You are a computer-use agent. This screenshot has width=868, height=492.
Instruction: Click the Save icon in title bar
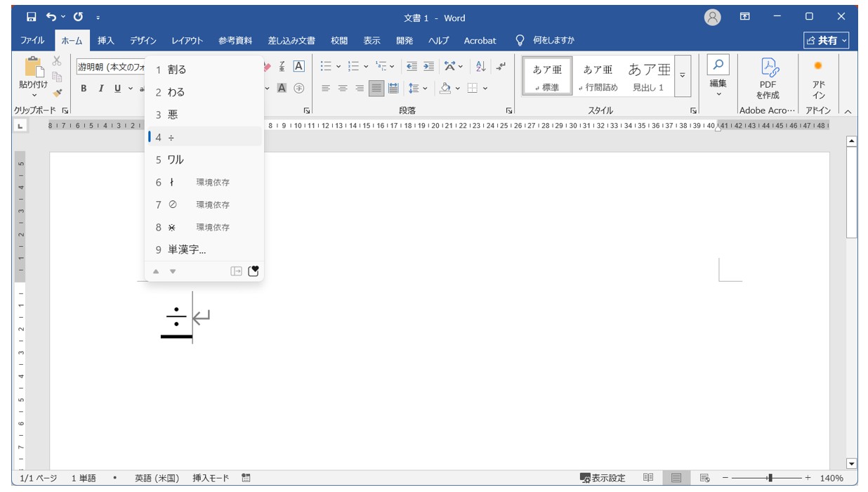pyautogui.click(x=31, y=17)
